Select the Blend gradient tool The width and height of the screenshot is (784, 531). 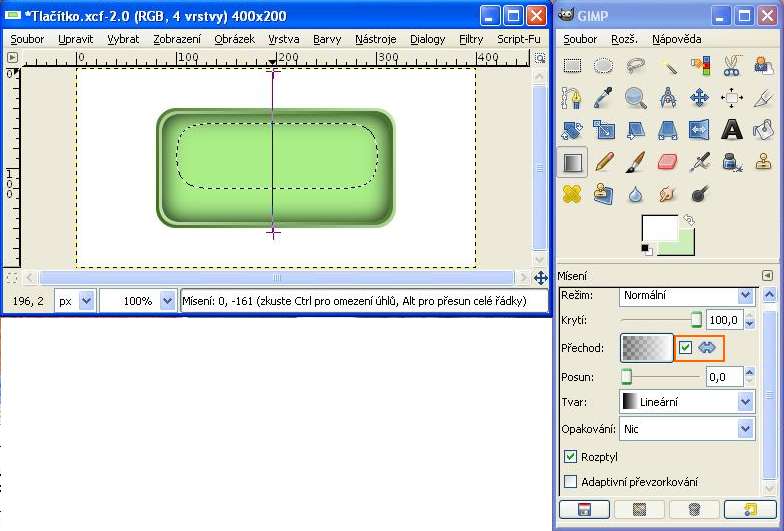(572, 162)
